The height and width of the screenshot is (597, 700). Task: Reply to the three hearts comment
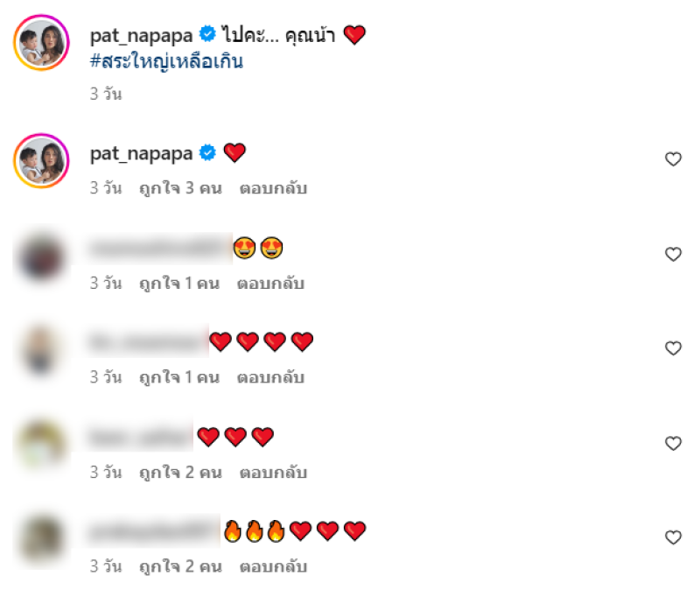(273, 473)
